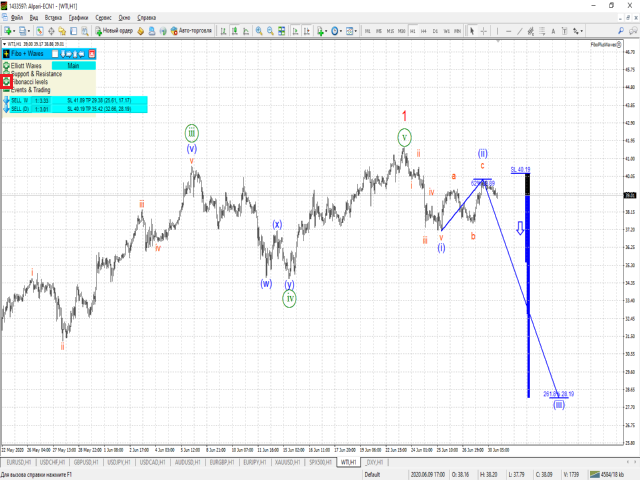This screenshot has width=640, height=480.
Task: Select the text label T tool
Action: pyautogui.click(x=564, y=31)
